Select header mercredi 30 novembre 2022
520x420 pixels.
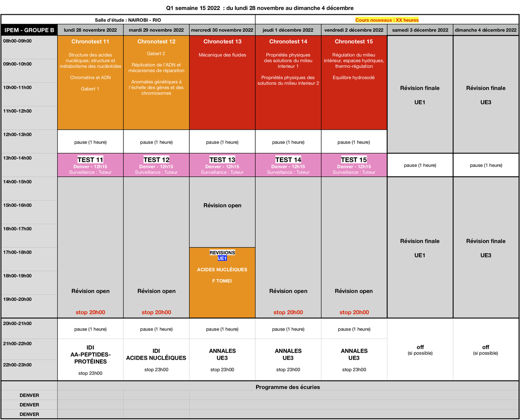[x=222, y=30]
